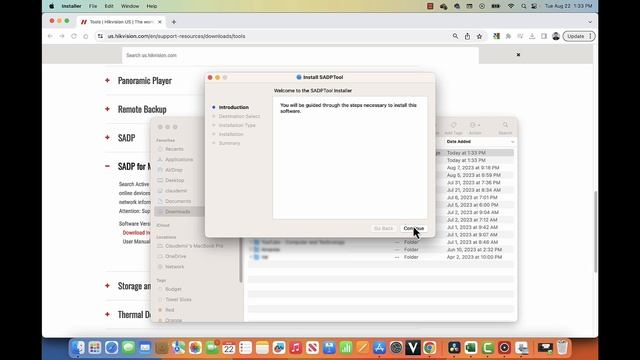Close the Hikvision Tools browser tab
Screen dimensions: 640x360
[160, 22]
